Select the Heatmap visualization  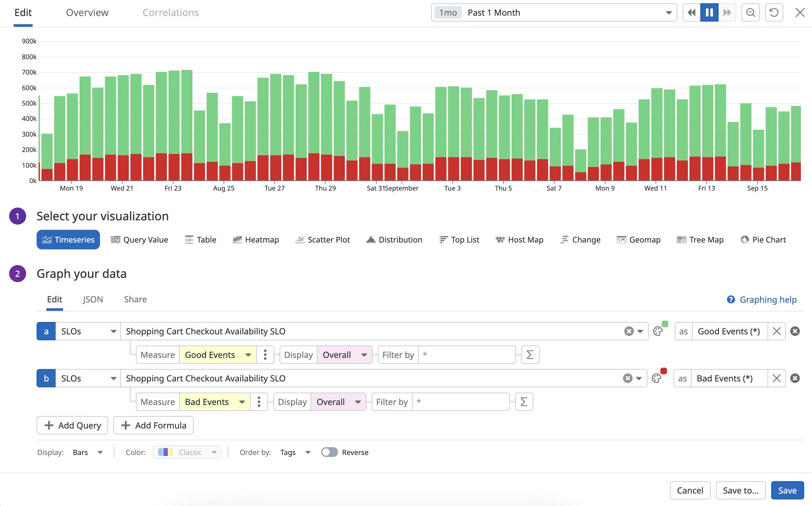pos(256,240)
